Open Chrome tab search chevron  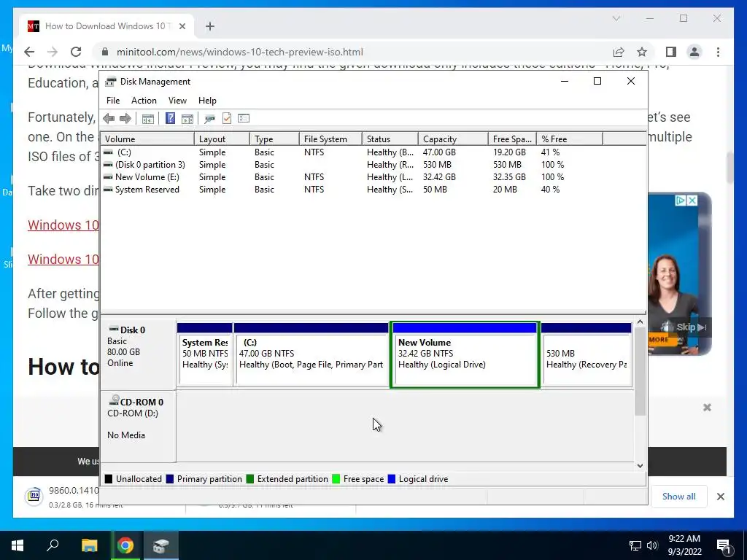click(616, 18)
